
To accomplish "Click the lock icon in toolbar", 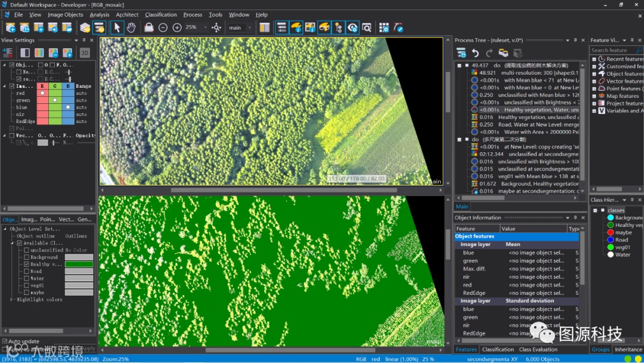I will point(149,27).
